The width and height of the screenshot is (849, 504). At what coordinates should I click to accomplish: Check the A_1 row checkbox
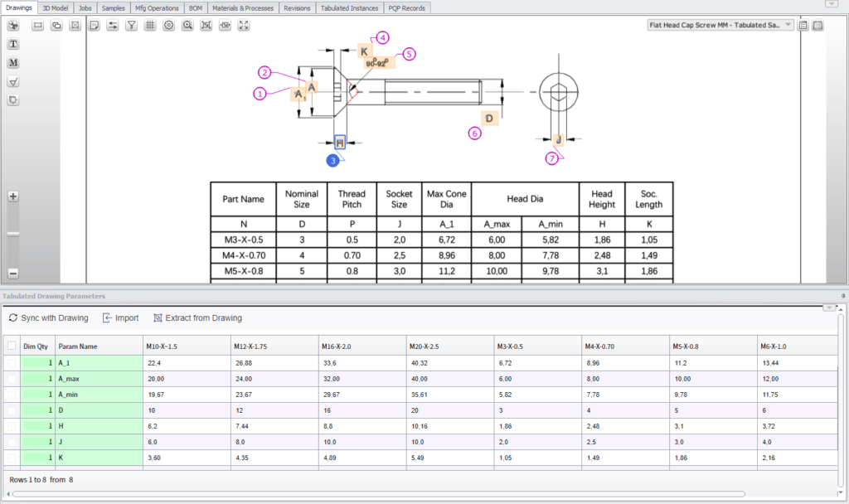(x=11, y=362)
